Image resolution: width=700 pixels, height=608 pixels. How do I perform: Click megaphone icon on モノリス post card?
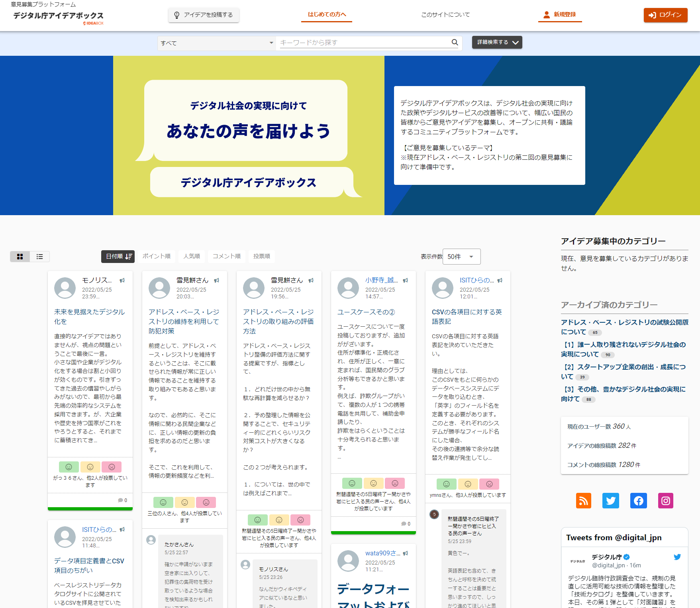(x=122, y=280)
